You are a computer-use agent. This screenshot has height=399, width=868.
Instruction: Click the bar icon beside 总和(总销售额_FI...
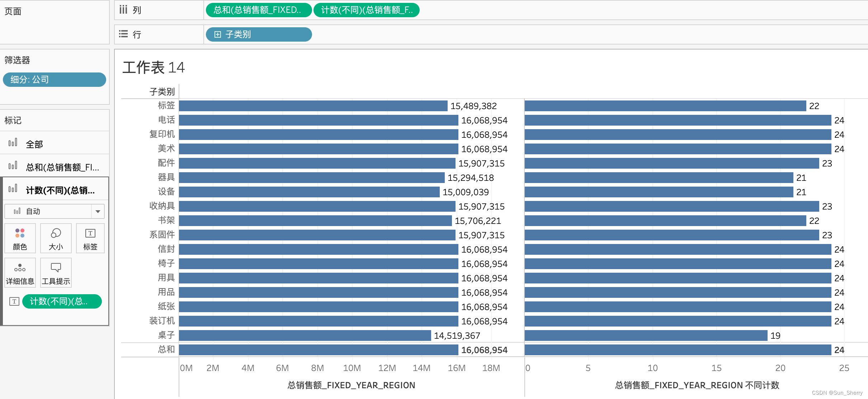click(x=13, y=166)
